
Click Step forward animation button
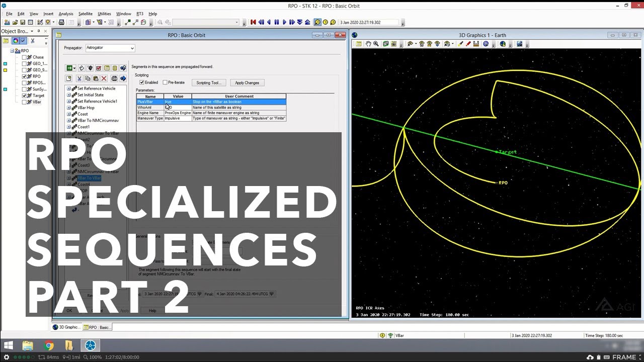tap(292, 22)
